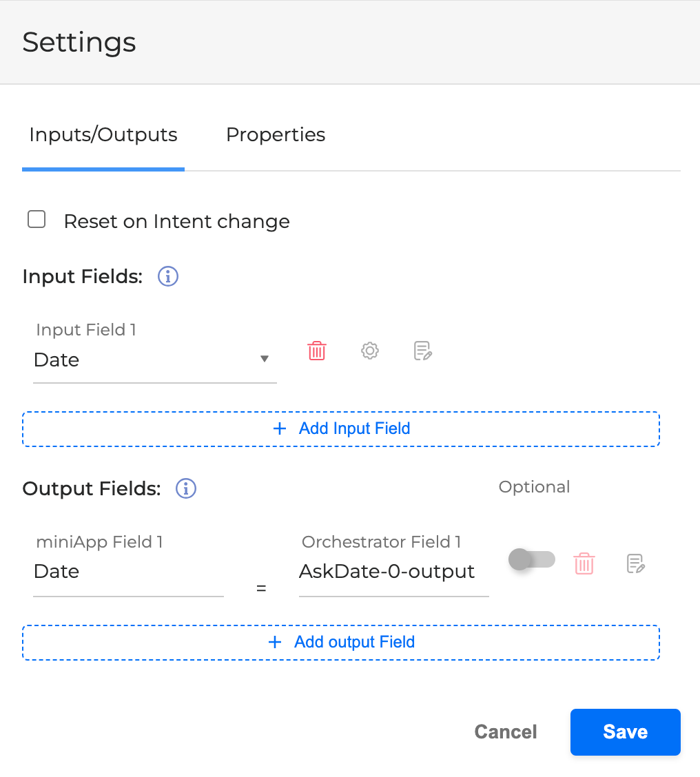Screen dimensions: 700x777
Task: Switch to the Properties tab
Action: [276, 134]
